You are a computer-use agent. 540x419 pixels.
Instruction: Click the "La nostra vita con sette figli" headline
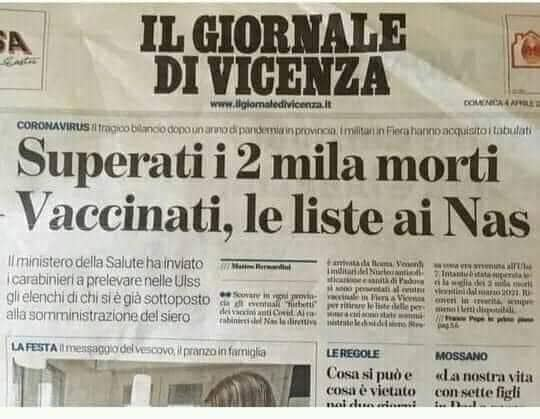tap(484, 388)
